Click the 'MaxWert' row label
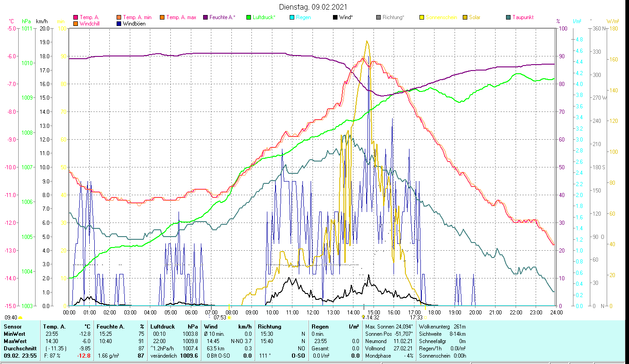The image size is (629, 364). pos(15,341)
